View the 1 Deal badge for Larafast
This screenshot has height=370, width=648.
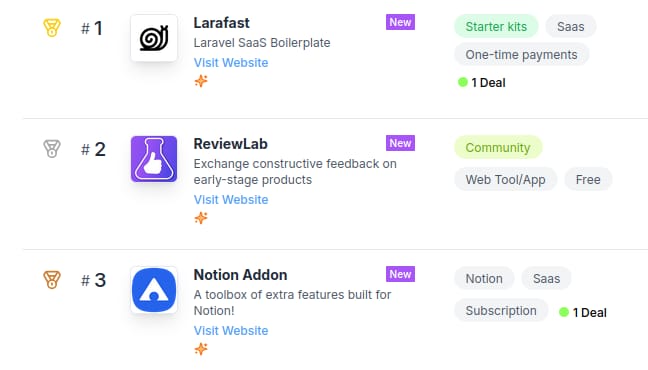click(x=482, y=83)
